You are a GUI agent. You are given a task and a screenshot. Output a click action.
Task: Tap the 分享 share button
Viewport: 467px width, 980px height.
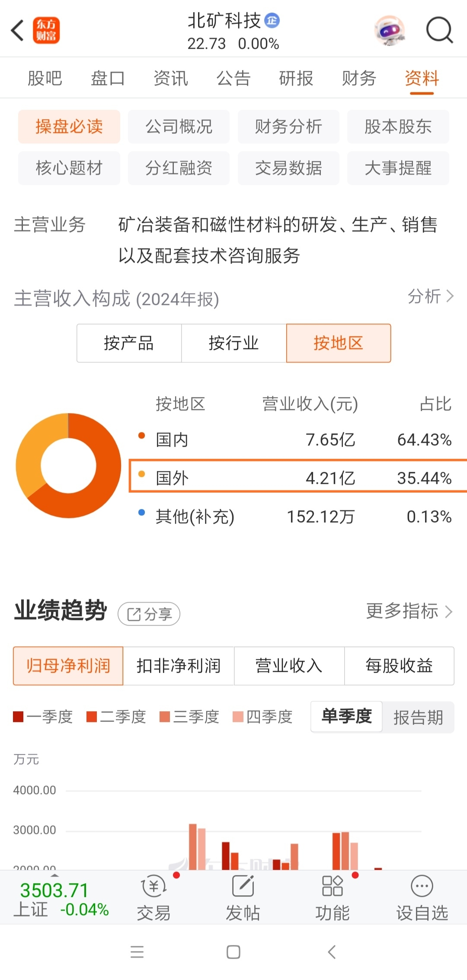click(149, 614)
